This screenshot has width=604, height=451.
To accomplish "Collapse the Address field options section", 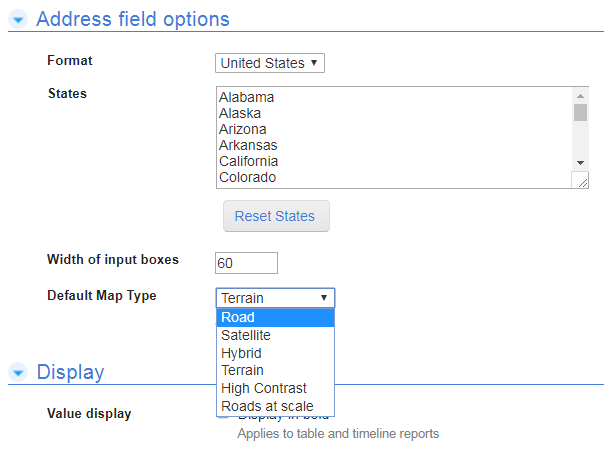I will click(18, 19).
